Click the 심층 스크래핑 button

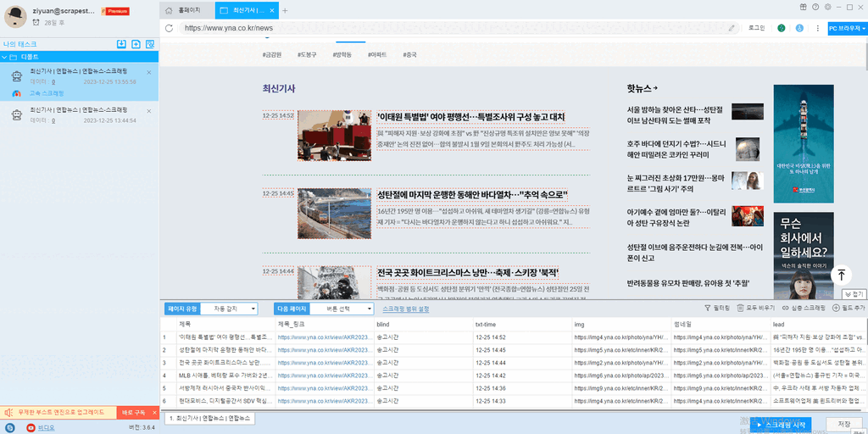coord(804,308)
